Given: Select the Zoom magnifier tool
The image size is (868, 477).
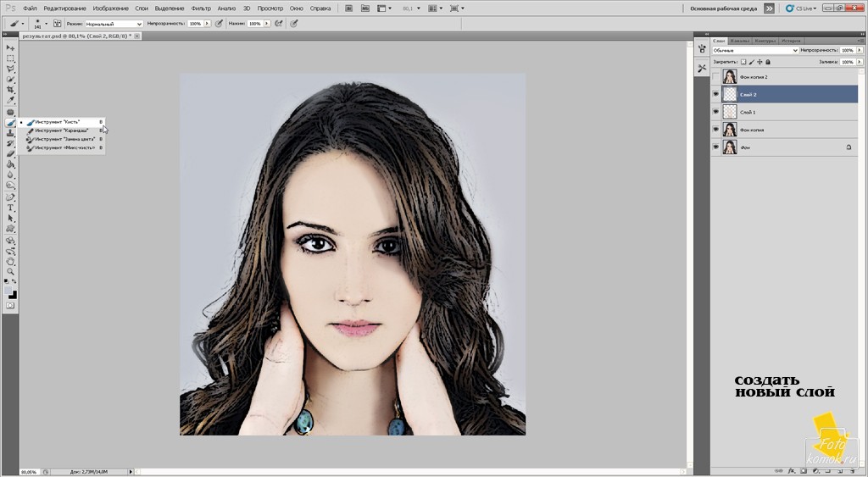Looking at the screenshot, I should point(11,272).
